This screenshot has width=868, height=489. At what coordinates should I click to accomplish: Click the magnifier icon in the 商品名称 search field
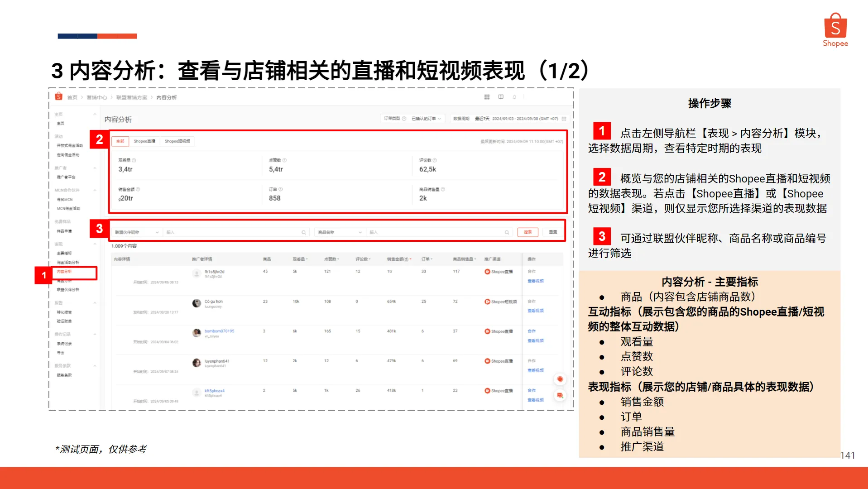(507, 232)
